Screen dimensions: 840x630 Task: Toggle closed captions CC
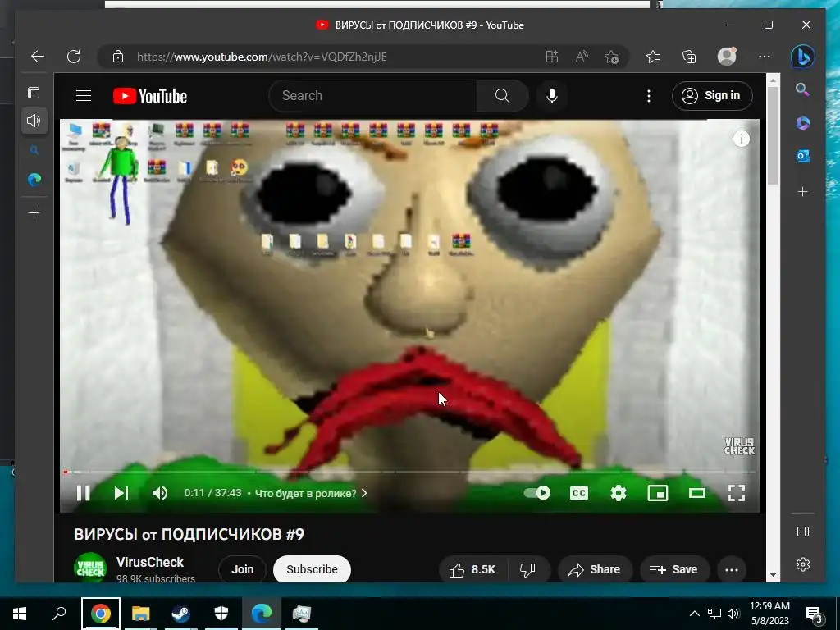pos(579,493)
